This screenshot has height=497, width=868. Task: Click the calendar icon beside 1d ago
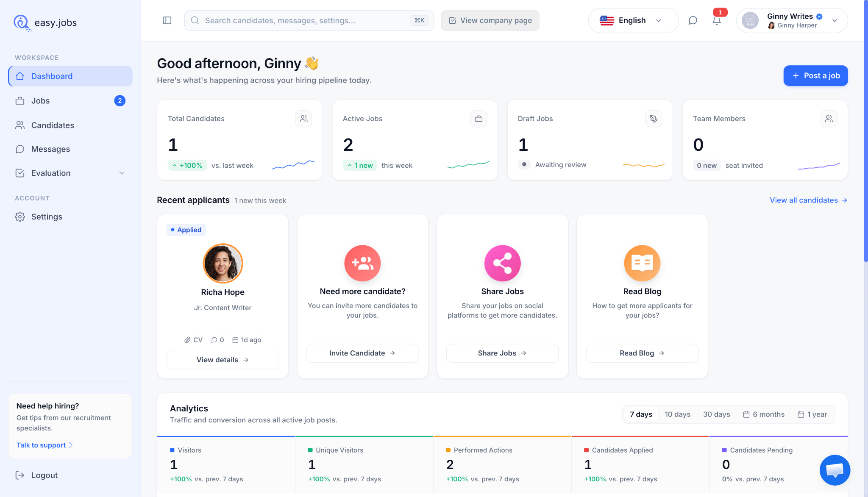pos(235,340)
